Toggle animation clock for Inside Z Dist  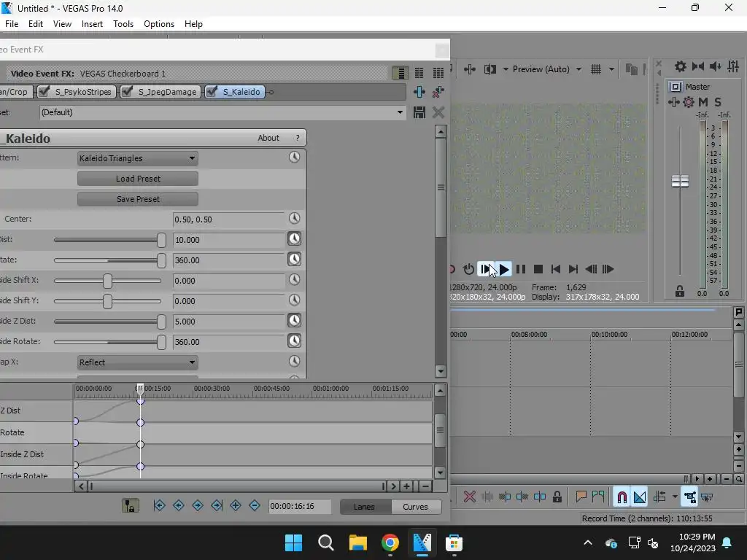295,321
